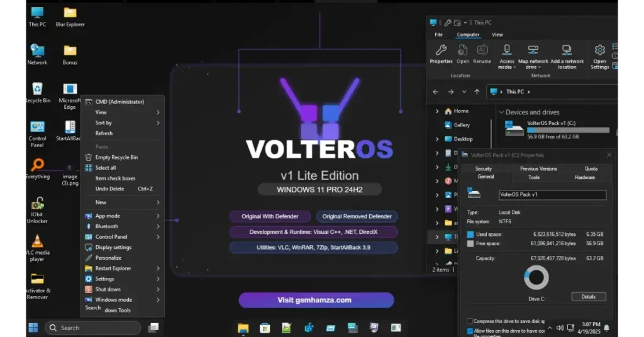The height and width of the screenshot is (337, 644).
Task: Open File Explorer from the taskbar
Action: click(243, 328)
